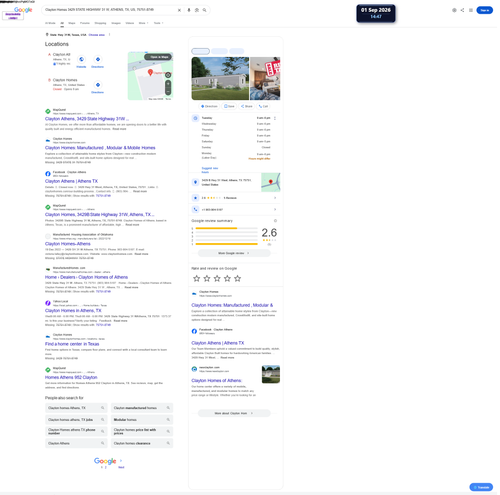Open Clayton Homes-Athens result link

click(x=67, y=244)
